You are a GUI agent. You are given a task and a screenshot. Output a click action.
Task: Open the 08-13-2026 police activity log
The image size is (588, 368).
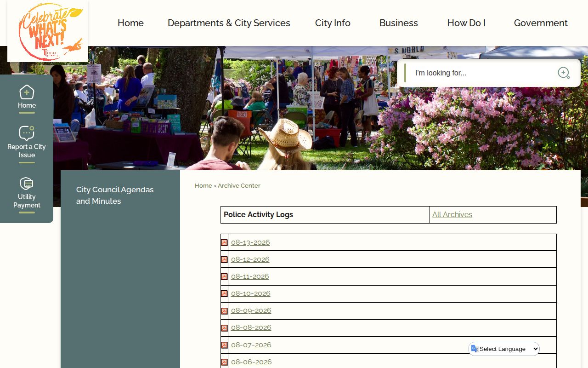(250, 242)
